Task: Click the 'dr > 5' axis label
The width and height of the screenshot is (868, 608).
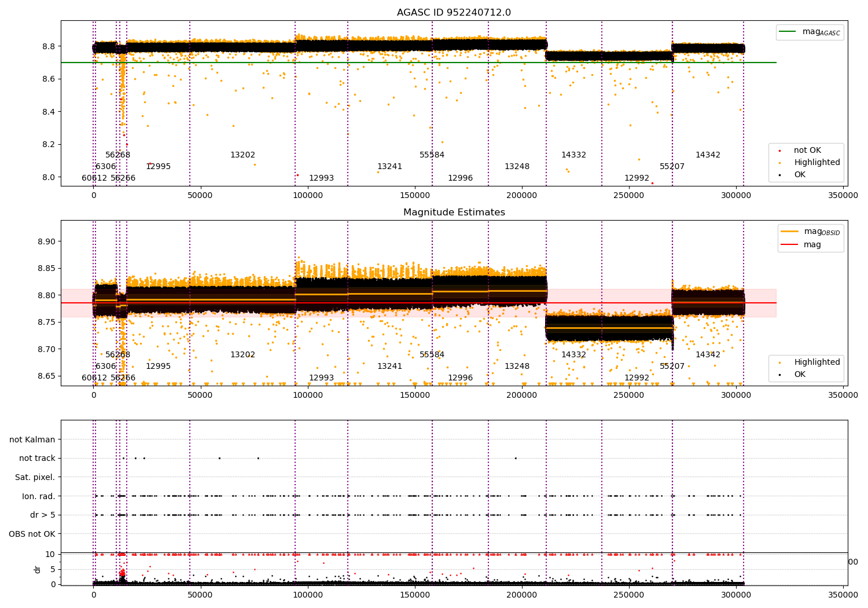Action: pos(43,515)
